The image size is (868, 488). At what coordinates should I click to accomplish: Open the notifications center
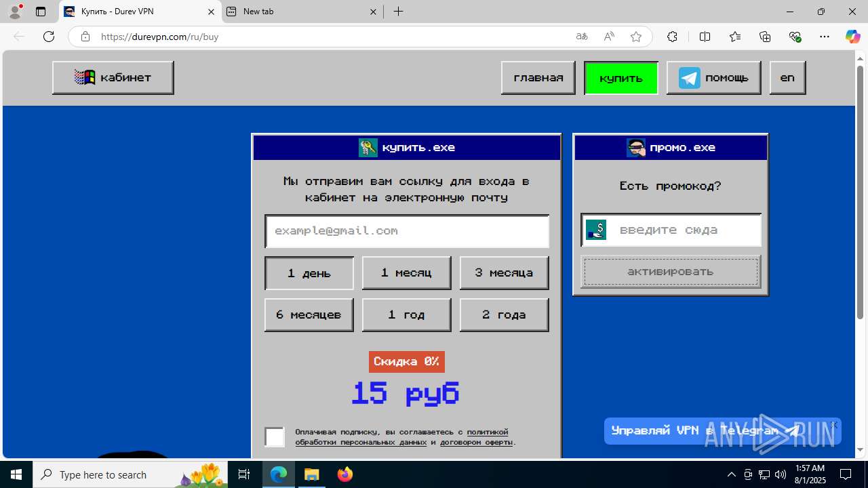[x=846, y=474]
